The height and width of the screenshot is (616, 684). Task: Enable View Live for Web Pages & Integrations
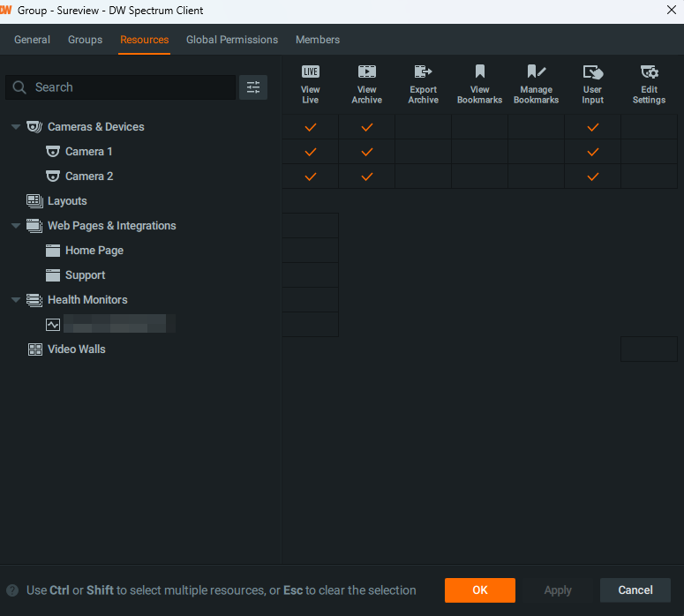pos(310,226)
